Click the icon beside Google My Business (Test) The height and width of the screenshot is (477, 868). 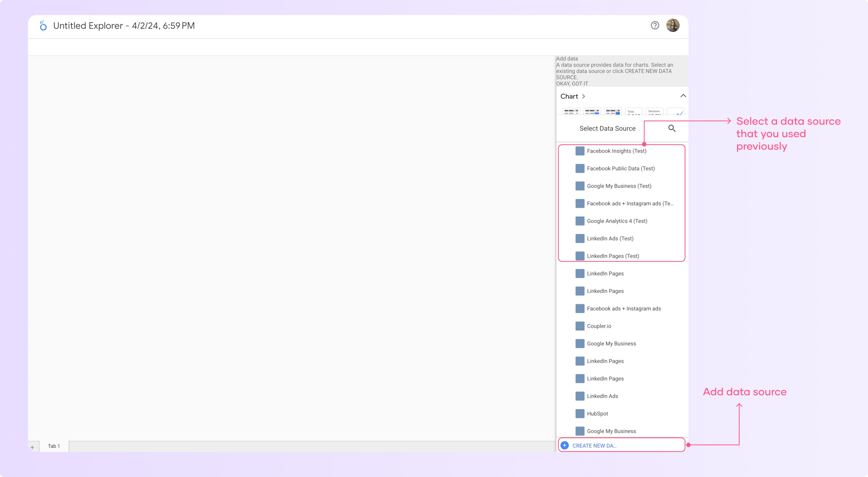coord(580,186)
